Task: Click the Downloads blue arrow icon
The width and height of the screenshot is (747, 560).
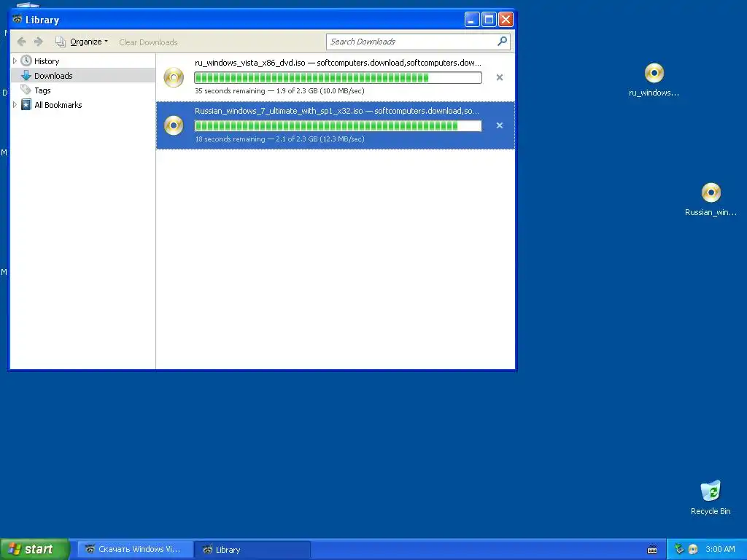Action: [26, 75]
